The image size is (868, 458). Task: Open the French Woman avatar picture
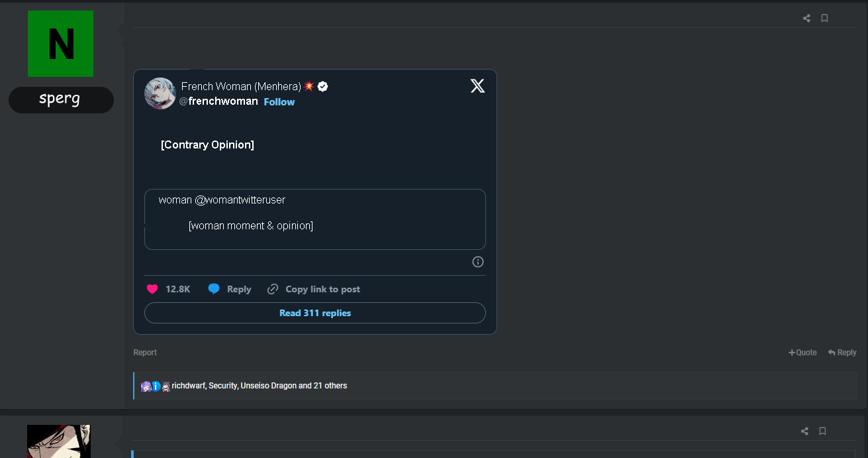click(160, 93)
